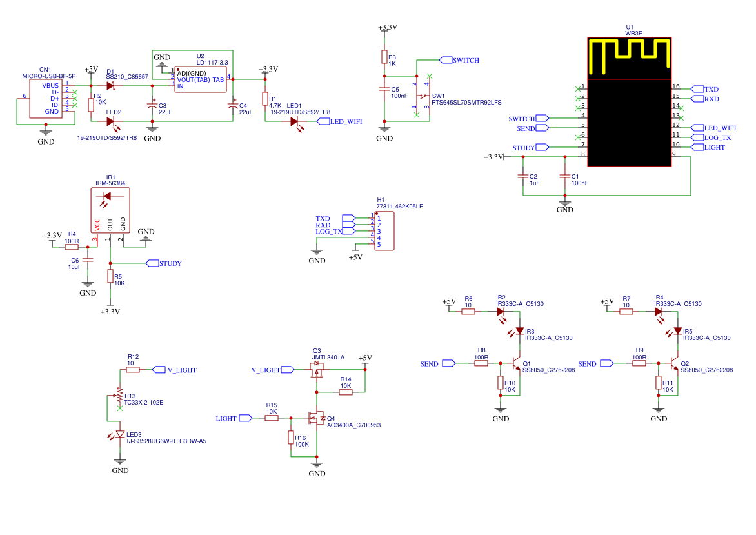Select resistor R1 4.7K symbol
756x535 pixels.
click(x=264, y=99)
